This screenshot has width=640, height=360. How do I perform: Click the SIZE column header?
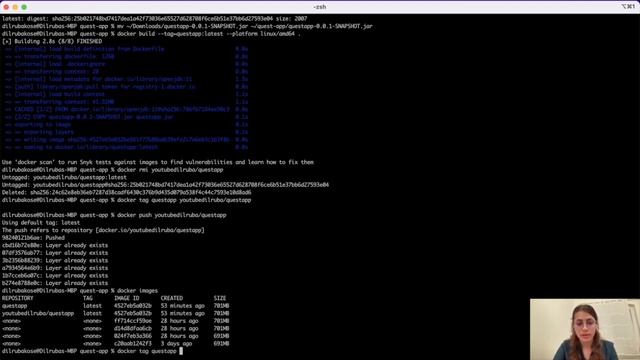[220, 298]
